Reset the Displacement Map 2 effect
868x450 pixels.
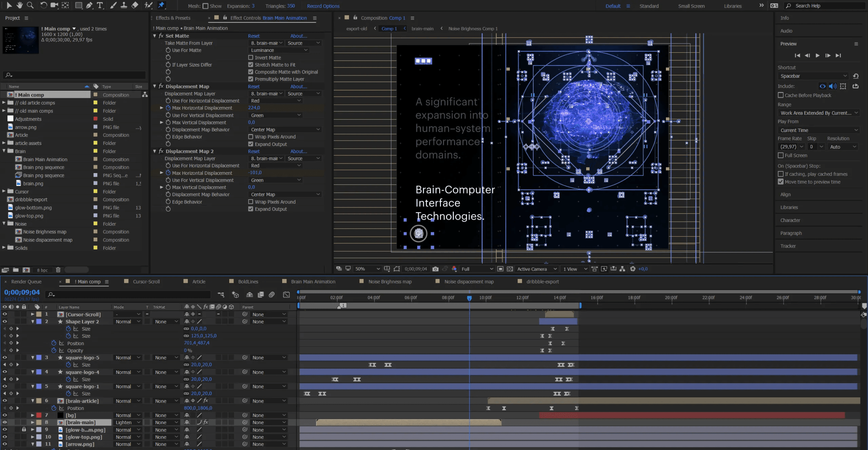pos(254,151)
